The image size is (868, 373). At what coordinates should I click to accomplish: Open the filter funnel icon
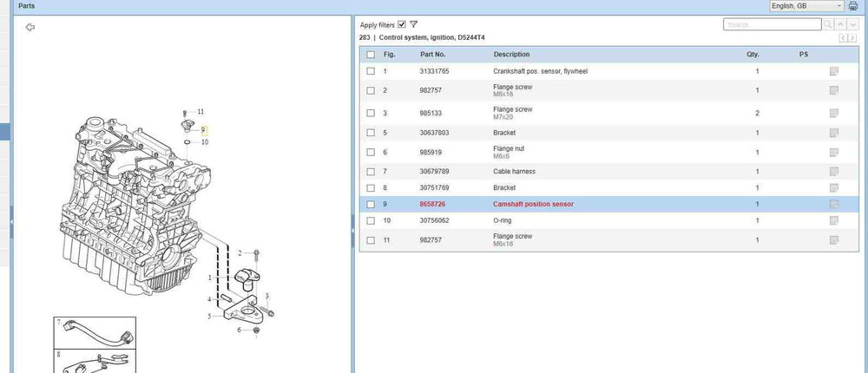click(x=414, y=24)
